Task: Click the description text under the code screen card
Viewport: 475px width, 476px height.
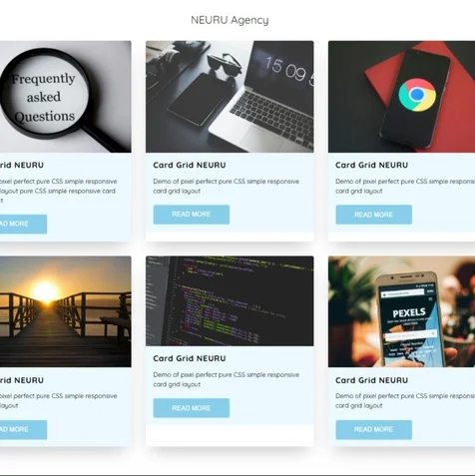Action: (x=227, y=379)
